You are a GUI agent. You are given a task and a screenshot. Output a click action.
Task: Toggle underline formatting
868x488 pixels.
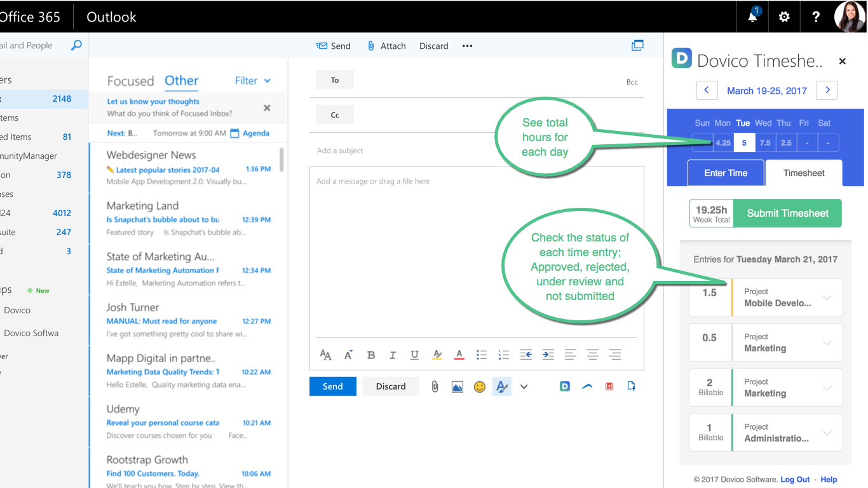(x=414, y=355)
